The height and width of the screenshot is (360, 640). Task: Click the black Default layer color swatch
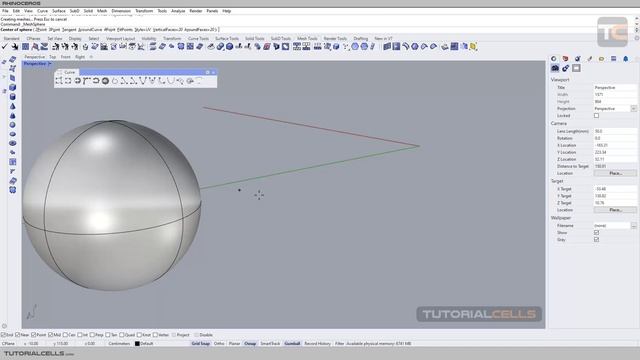137,344
